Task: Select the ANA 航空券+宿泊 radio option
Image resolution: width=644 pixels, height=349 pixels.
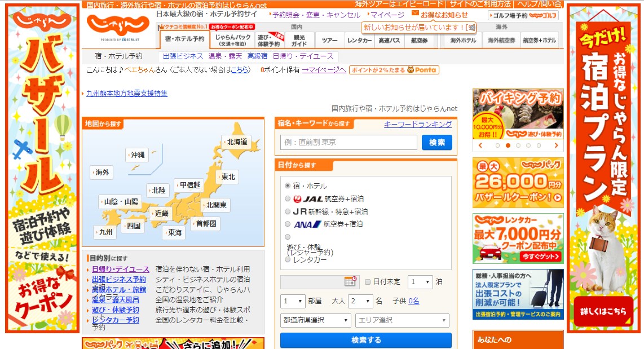Action: pos(288,224)
